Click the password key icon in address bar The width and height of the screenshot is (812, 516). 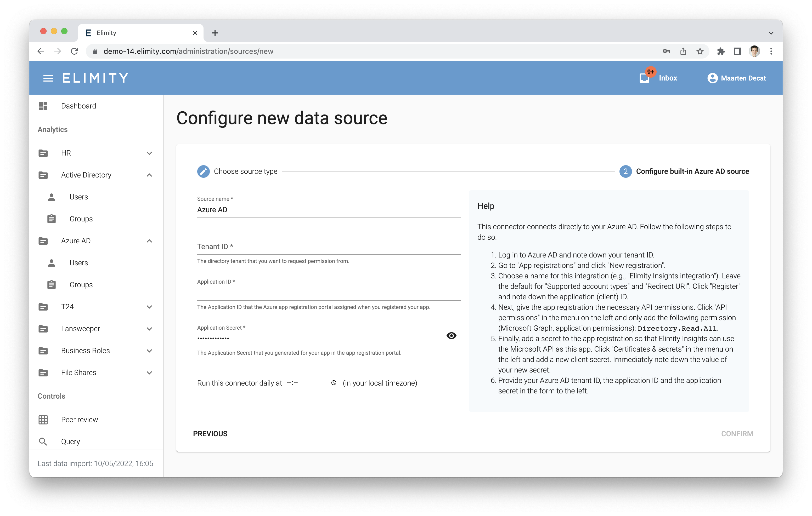[666, 51]
